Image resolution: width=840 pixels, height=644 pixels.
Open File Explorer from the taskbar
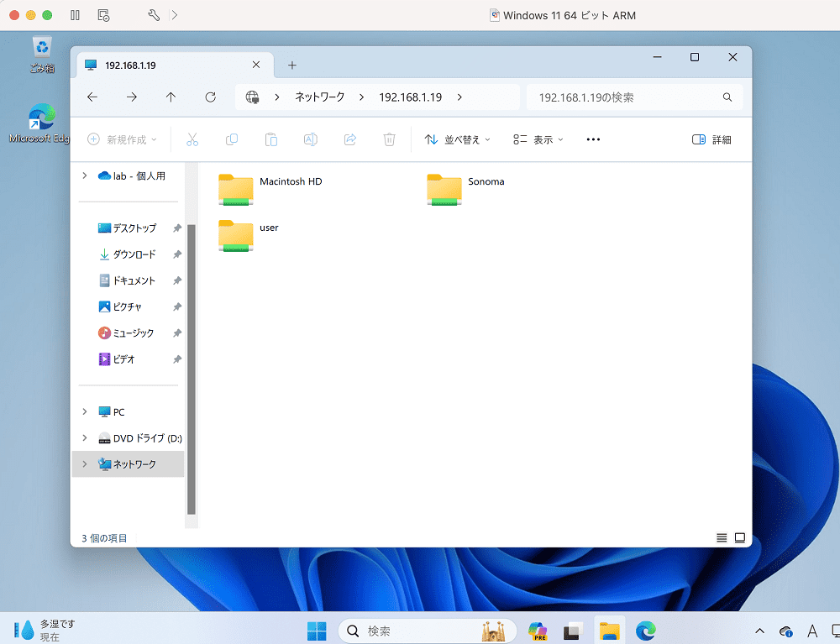pyautogui.click(x=610, y=631)
